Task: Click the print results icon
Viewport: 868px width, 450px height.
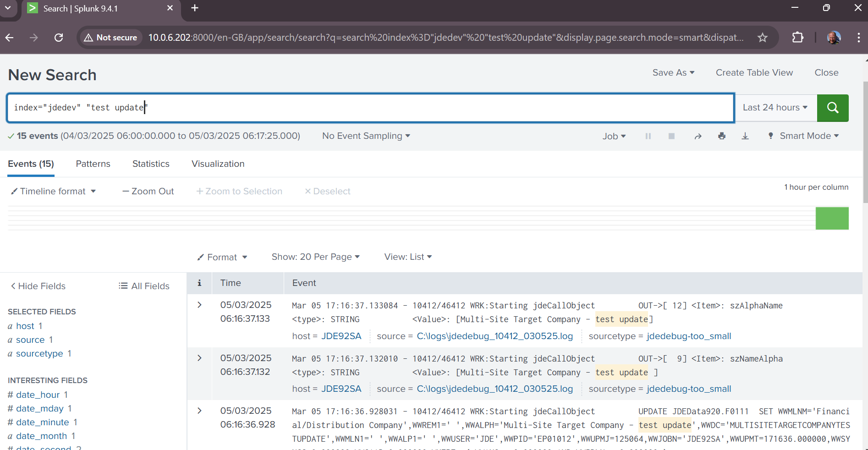Action: pyautogui.click(x=722, y=136)
